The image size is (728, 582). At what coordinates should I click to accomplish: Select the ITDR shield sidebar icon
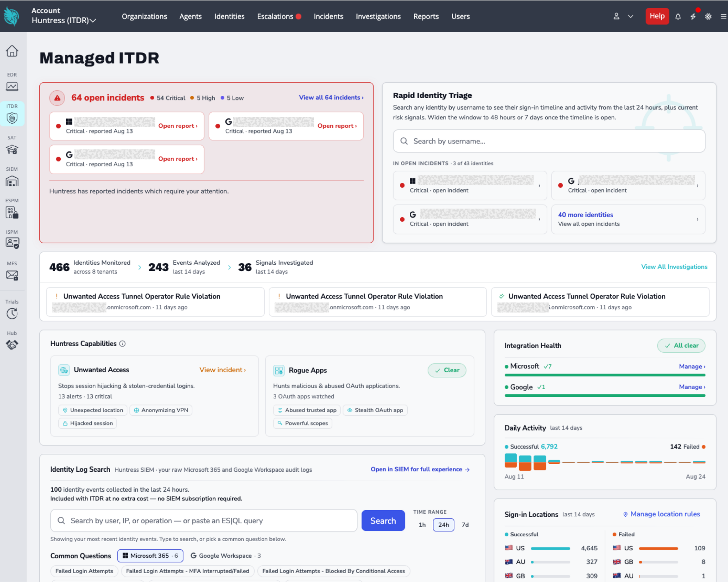click(12, 118)
